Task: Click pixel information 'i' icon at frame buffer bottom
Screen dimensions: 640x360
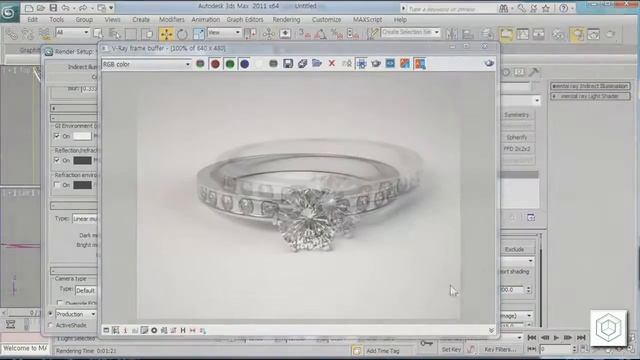Action: [125, 330]
